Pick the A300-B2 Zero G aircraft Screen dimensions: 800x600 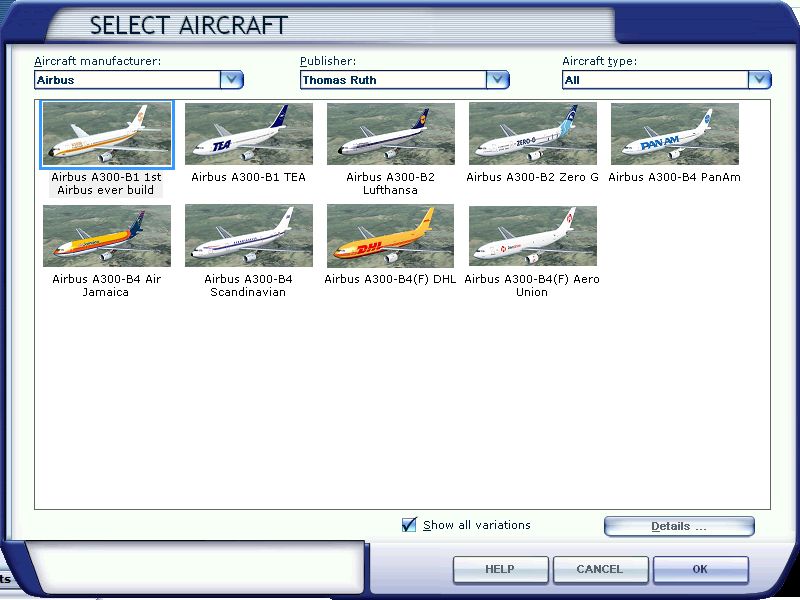(x=532, y=134)
